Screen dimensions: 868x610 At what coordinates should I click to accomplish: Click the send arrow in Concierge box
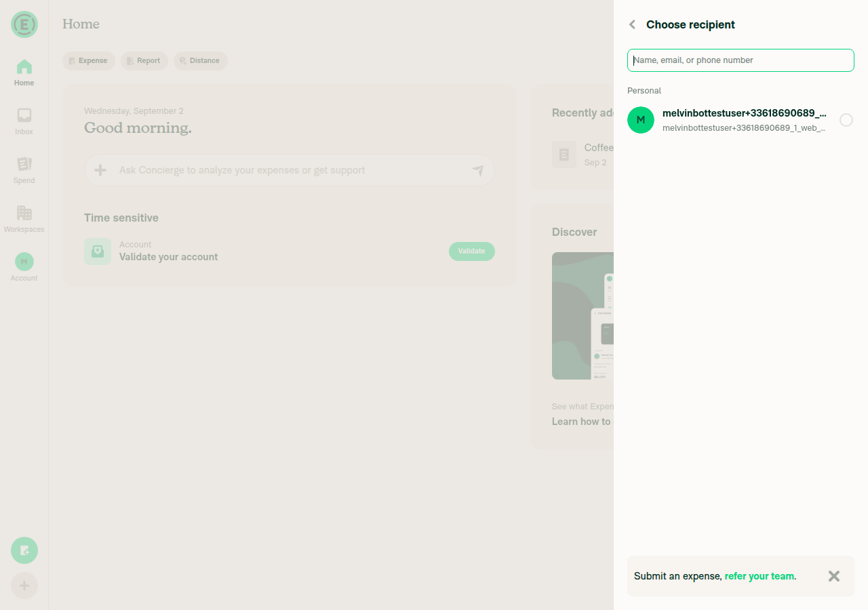tap(478, 170)
